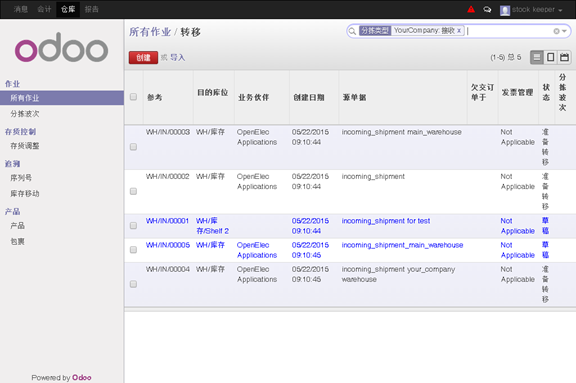Screen dimensions: 576x383
Task: Check the WH/IN/00005 row checkbox
Action: click(x=133, y=250)
